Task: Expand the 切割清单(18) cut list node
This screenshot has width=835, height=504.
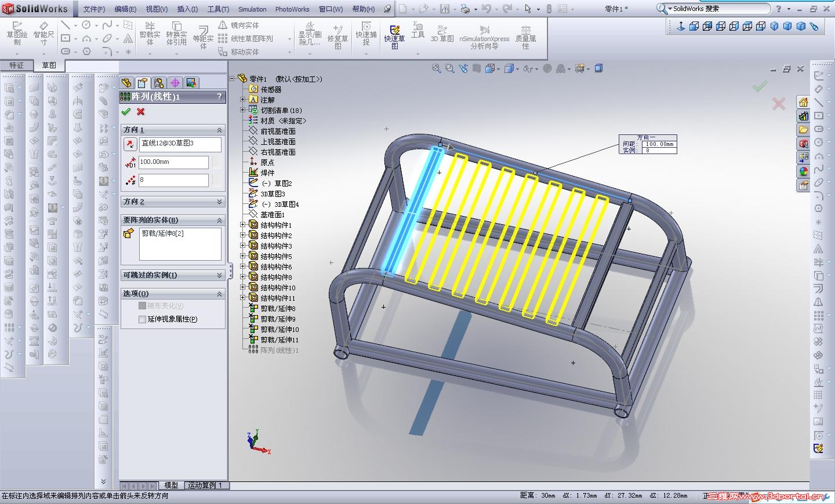Action: pos(243,110)
